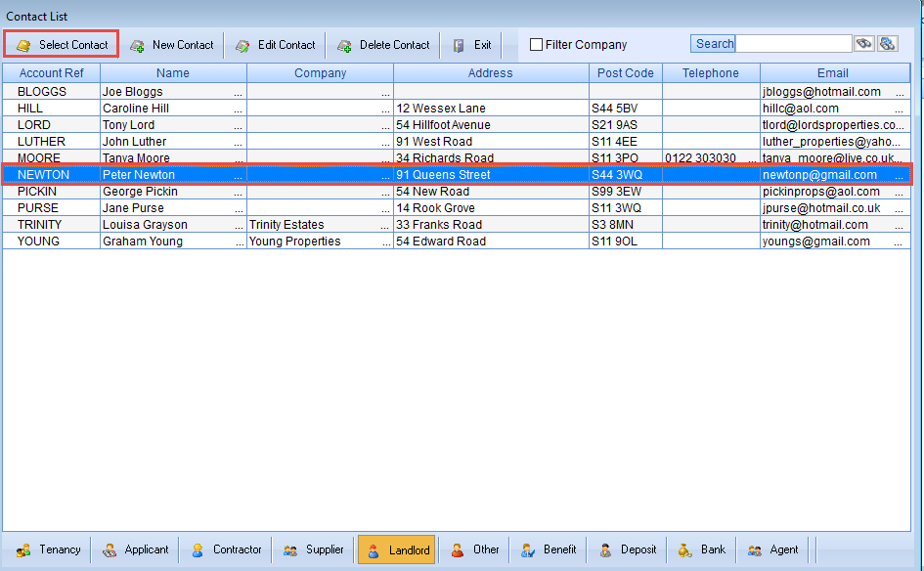Select the HILL account ref cell

pyautogui.click(x=52, y=108)
